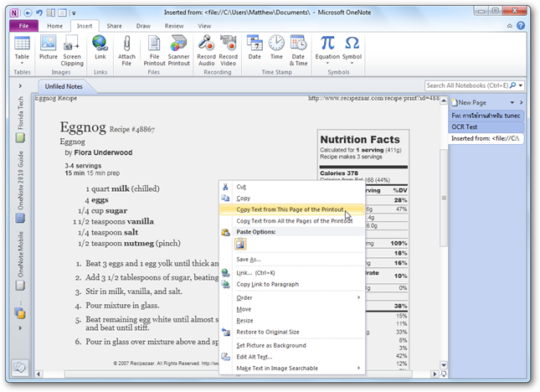Open the Equation dropdown arrow
This screenshot has width=540, height=392.
(x=327, y=64)
